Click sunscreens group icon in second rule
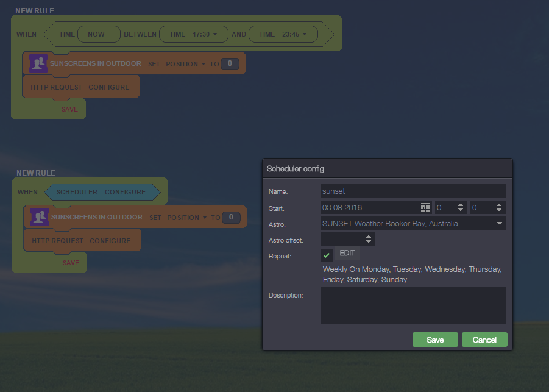 coord(39,217)
